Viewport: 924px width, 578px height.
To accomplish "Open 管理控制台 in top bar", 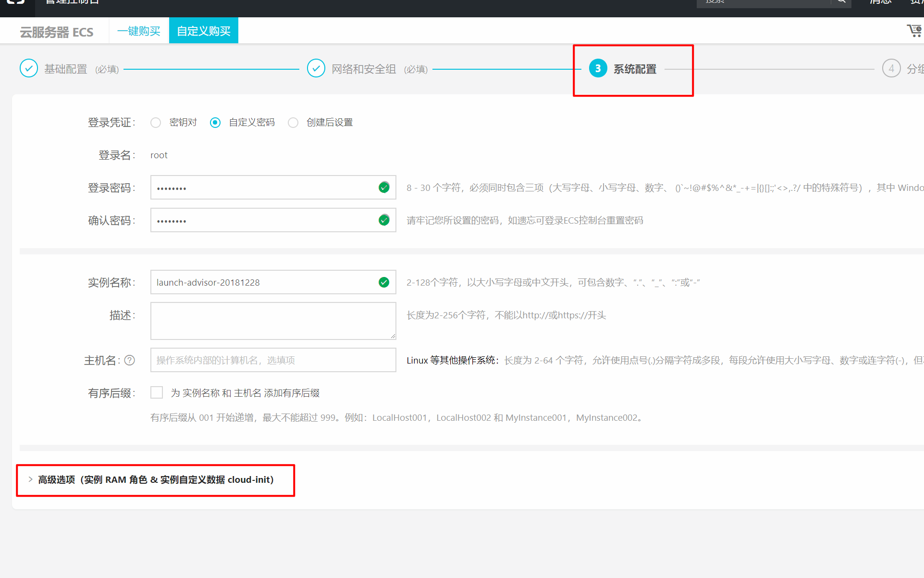I will [x=72, y=2].
